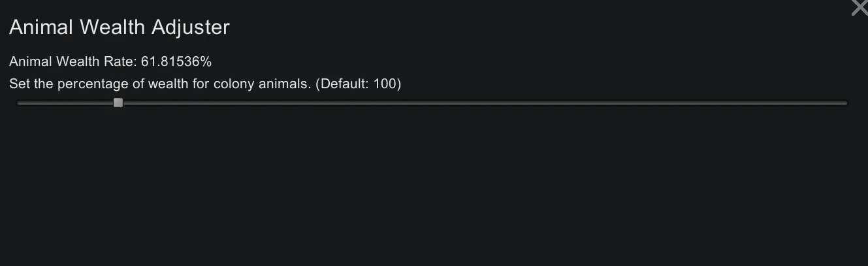Click the "(Default: 100)" hint text
The width and height of the screenshot is (868, 266).
click(358, 84)
